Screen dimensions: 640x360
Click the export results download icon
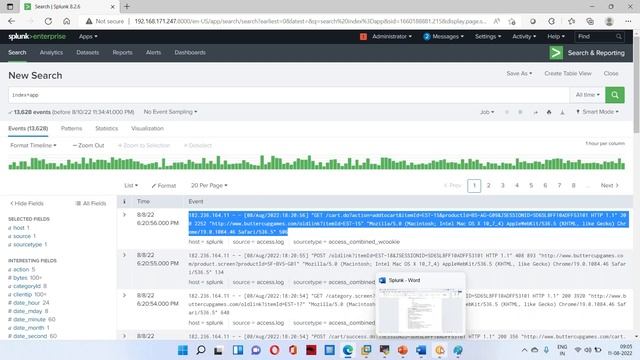click(562, 112)
